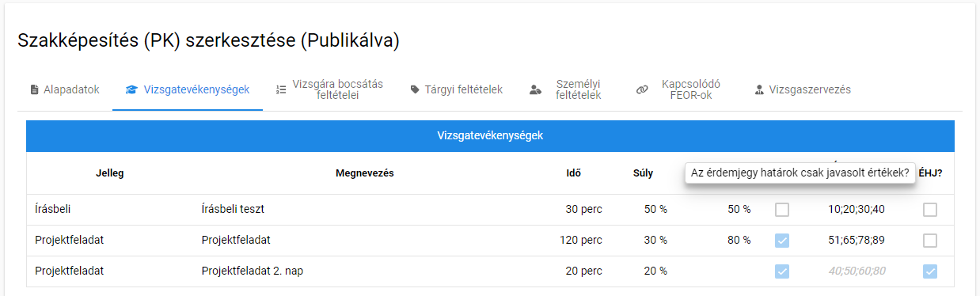Click the Projektfeladat 2. nap row name
This screenshot has height=296, width=980.
(253, 271)
